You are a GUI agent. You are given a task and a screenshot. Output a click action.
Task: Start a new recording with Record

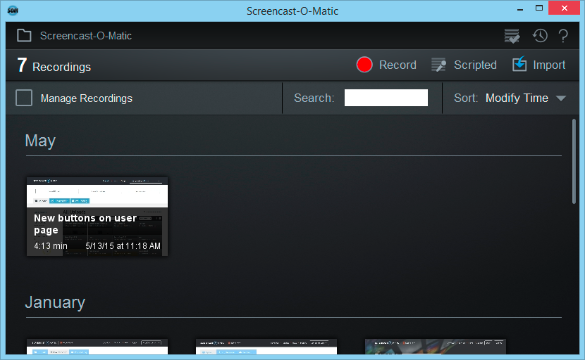tap(398, 65)
